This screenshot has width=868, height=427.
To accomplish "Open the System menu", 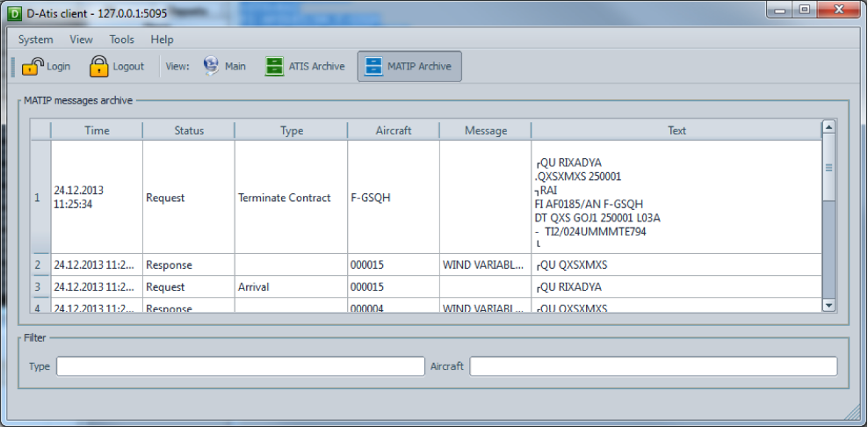I will 35,40.
